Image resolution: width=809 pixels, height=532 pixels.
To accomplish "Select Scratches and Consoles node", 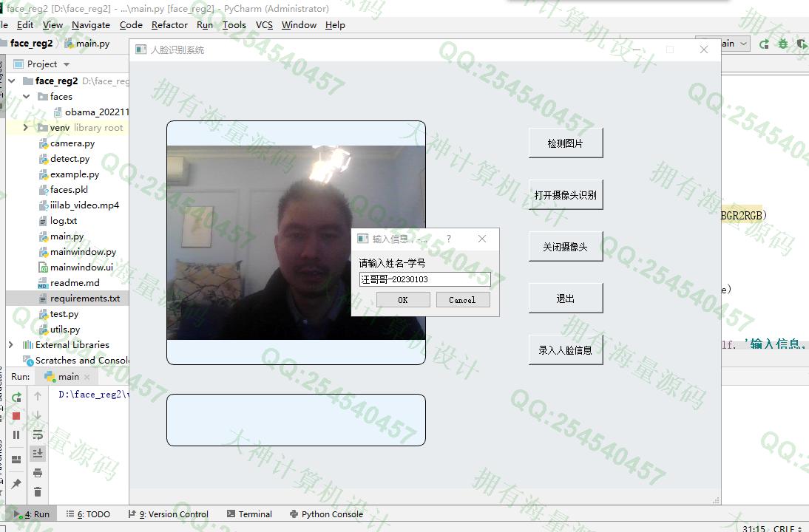I will pyautogui.click(x=76, y=360).
